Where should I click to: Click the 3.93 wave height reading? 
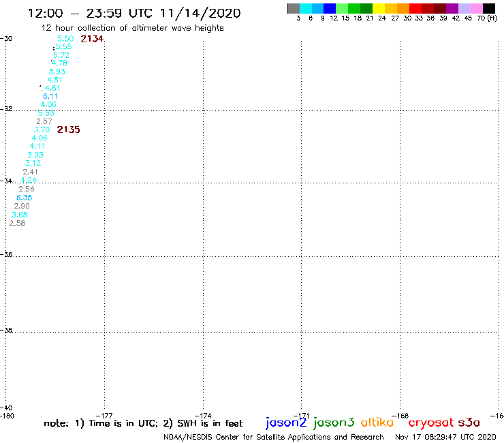[x=35, y=155]
